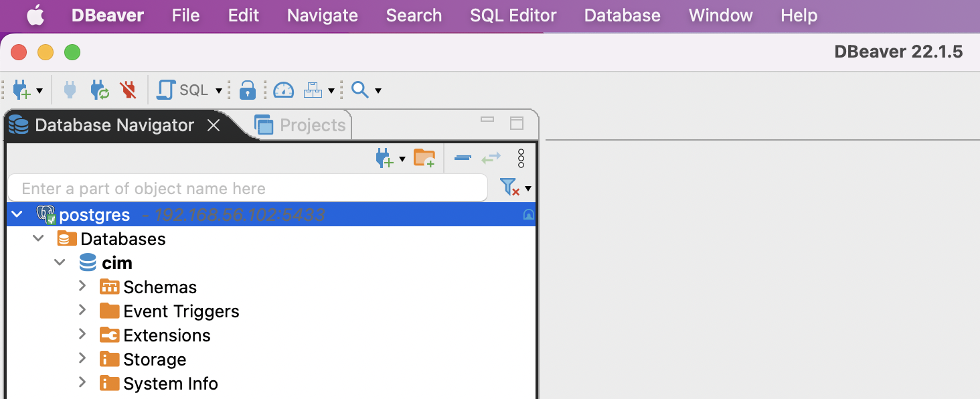Click the New Database Connection plug icon in main toolbar
Viewport: 980px width, 399px height.
click(x=21, y=90)
